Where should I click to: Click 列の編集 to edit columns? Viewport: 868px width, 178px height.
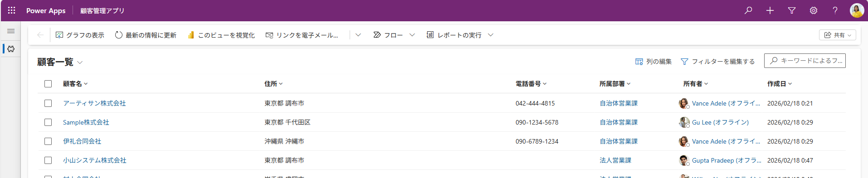pyautogui.click(x=653, y=62)
